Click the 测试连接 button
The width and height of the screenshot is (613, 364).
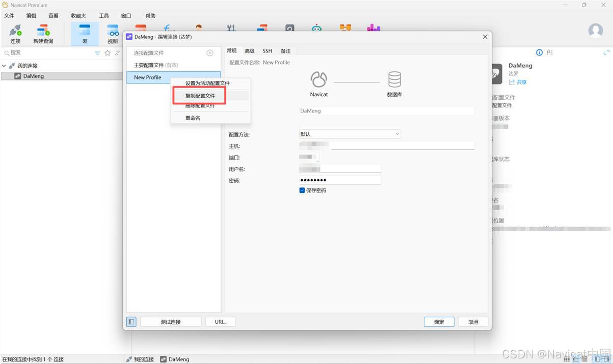[171, 322]
